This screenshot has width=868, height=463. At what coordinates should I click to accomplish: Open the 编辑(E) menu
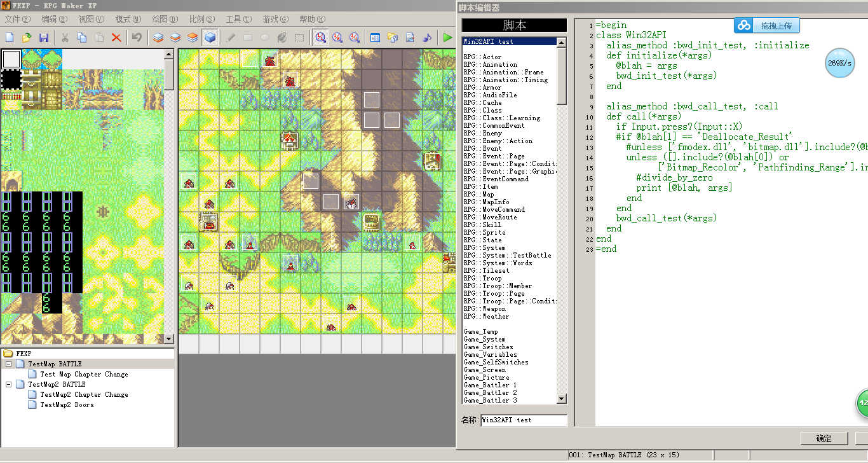click(x=55, y=20)
